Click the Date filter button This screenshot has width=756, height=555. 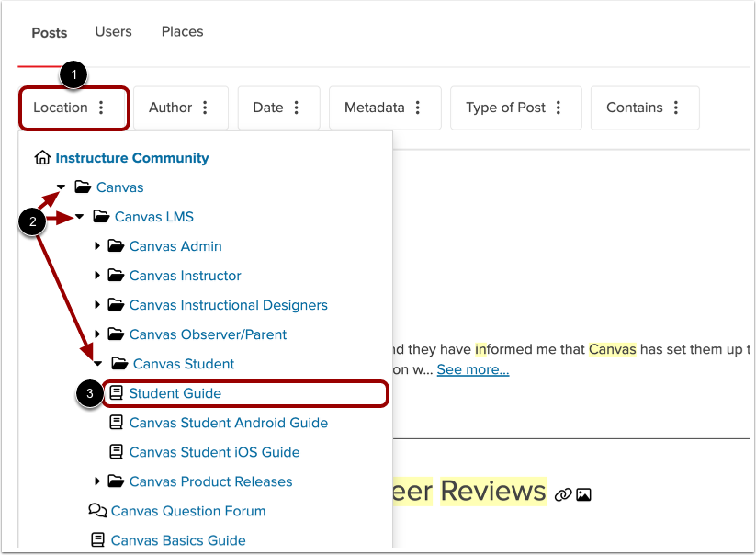[x=278, y=108]
